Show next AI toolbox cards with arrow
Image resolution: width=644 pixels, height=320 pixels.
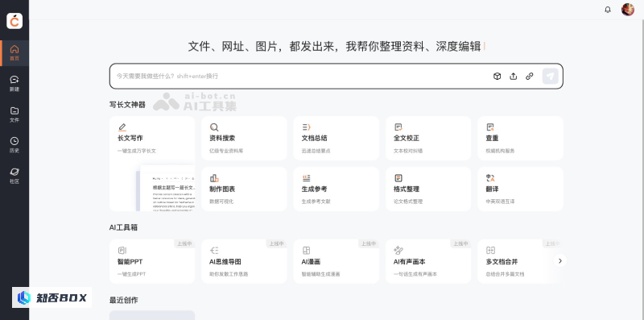(x=559, y=261)
